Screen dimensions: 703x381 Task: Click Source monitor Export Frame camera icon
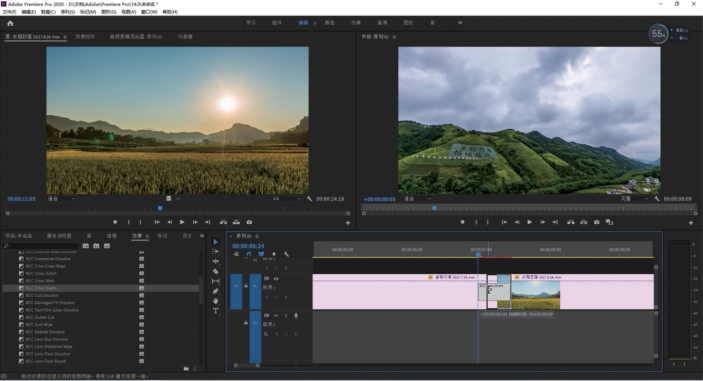(249, 222)
